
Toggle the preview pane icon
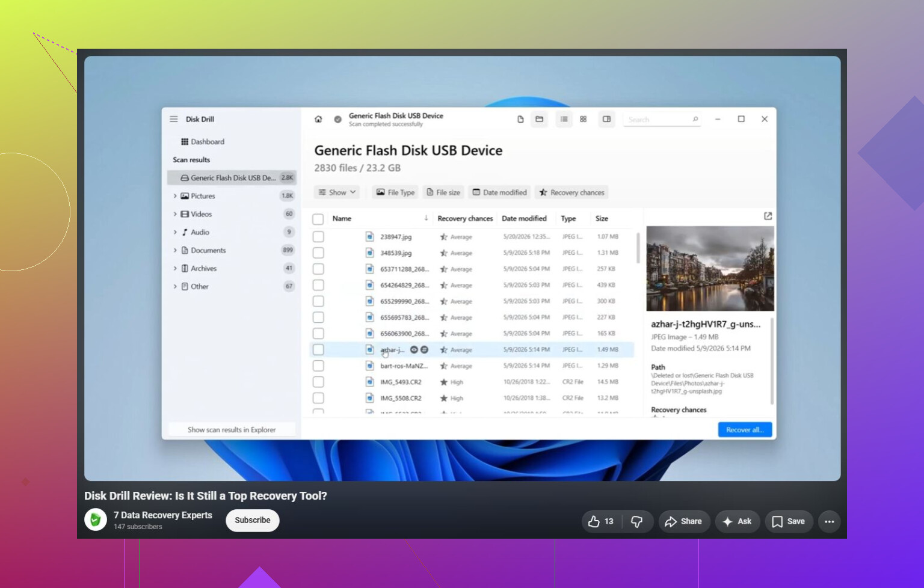pos(606,119)
